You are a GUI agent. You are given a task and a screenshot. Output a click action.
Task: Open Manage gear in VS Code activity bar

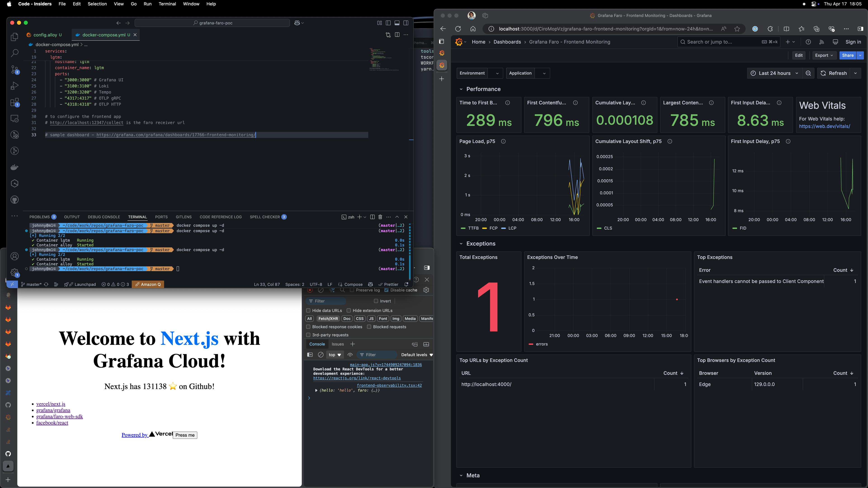coord(14,272)
